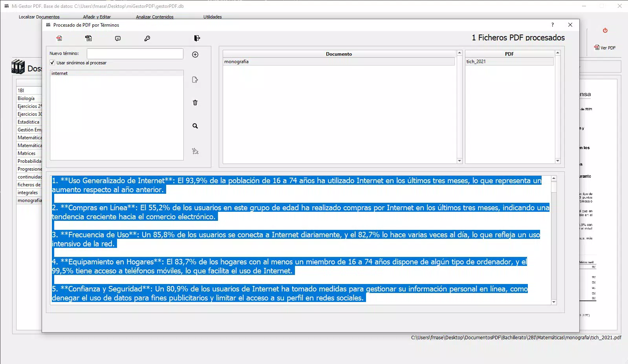This screenshot has height=364, width=628.
Task: Click the exit door icon in dialog toolbar
Action: tap(197, 38)
